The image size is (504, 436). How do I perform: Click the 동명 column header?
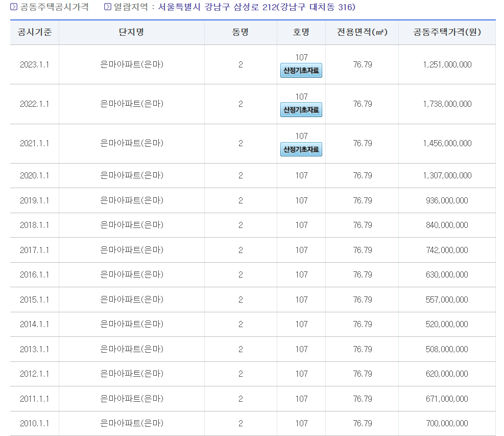[x=240, y=32]
